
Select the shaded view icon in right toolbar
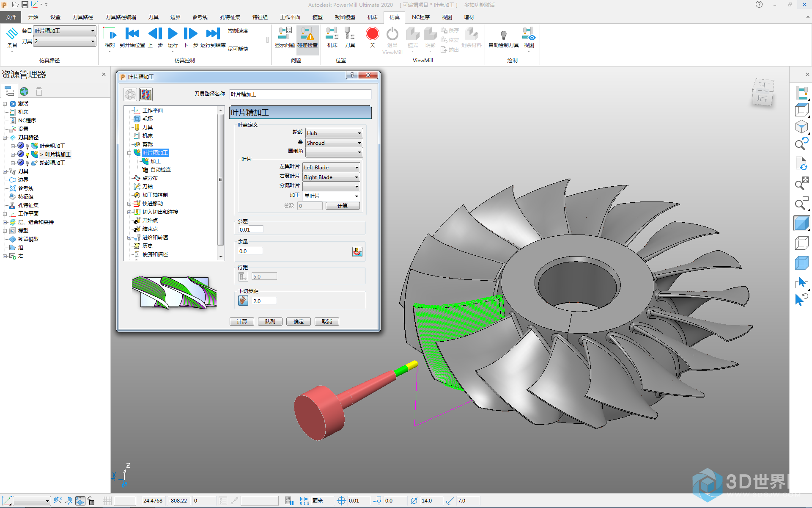point(801,223)
